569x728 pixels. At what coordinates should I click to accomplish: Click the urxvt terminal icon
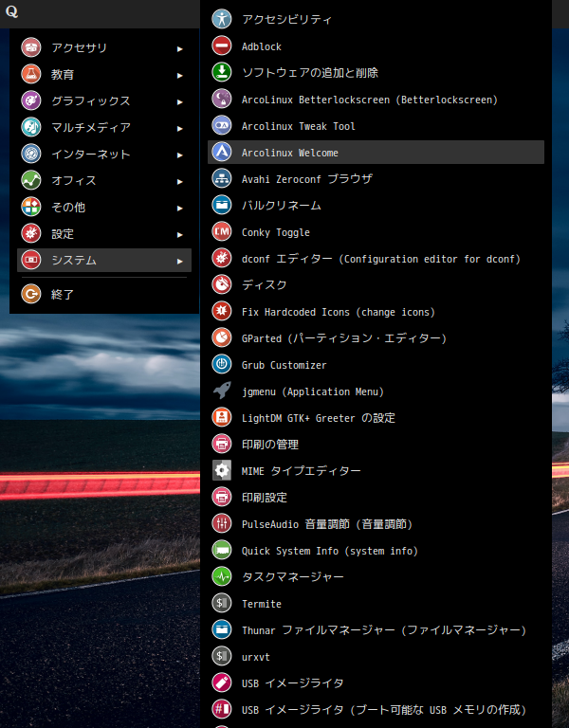222,656
